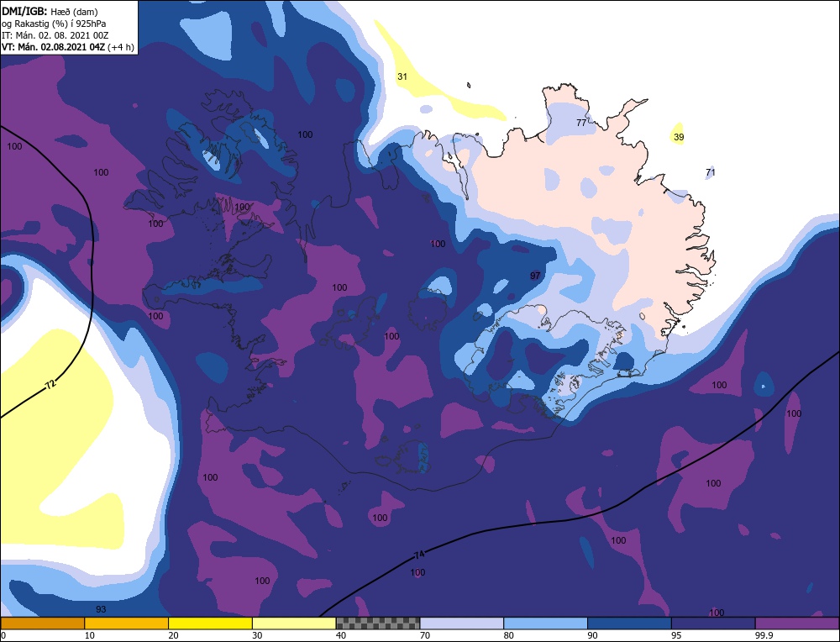Viewport: 840px width, 642px height.
Task: Click the '74' height contour label
Action: pyautogui.click(x=419, y=555)
